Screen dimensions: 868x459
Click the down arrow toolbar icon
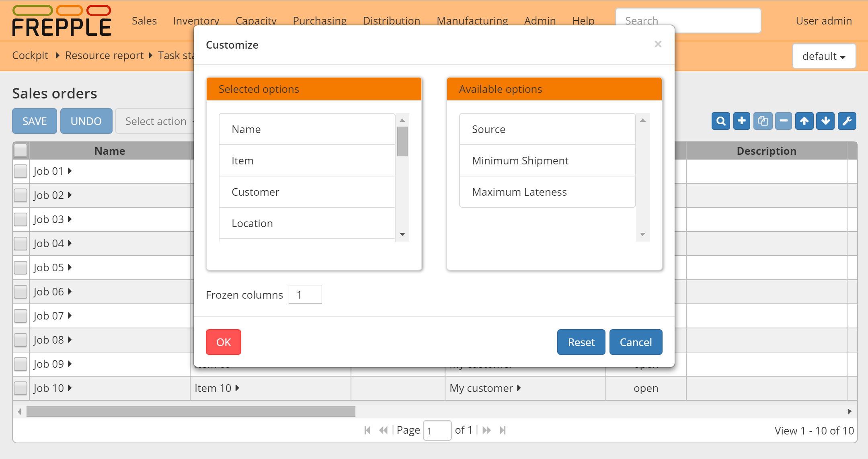pos(825,121)
